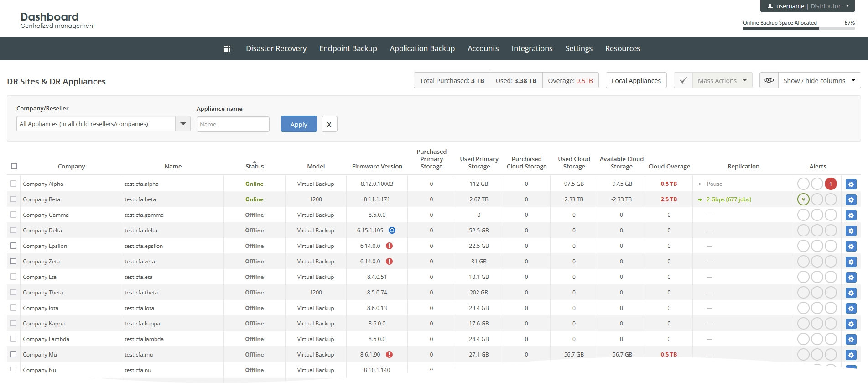Click the Appliance name input field

pyautogui.click(x=233, y=124)
